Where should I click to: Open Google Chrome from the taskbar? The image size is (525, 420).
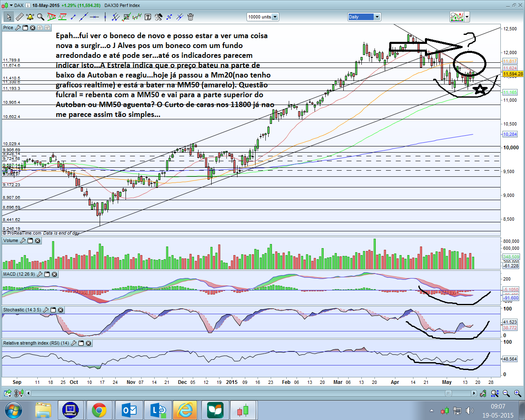tap(99, 410)
